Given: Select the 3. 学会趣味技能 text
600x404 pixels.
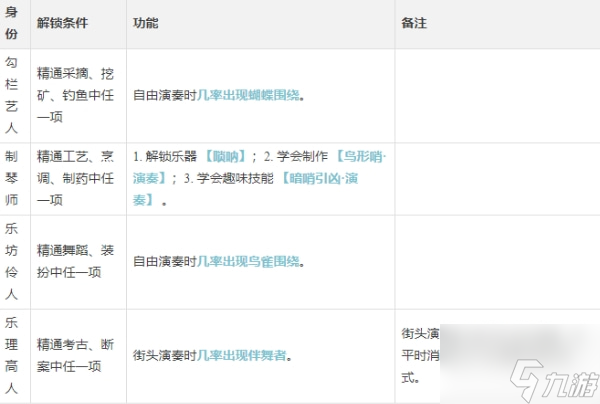Looking at the screenshot, I should coord(229,178).
